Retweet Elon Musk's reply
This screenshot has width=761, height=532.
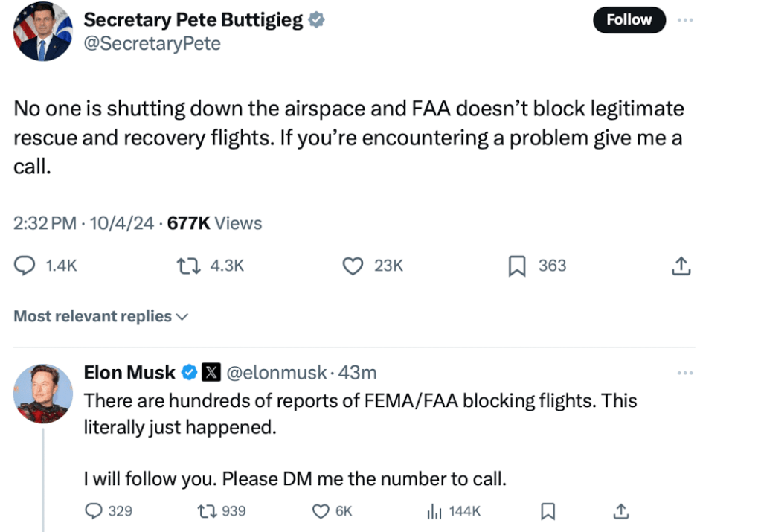tap(205, 511)
